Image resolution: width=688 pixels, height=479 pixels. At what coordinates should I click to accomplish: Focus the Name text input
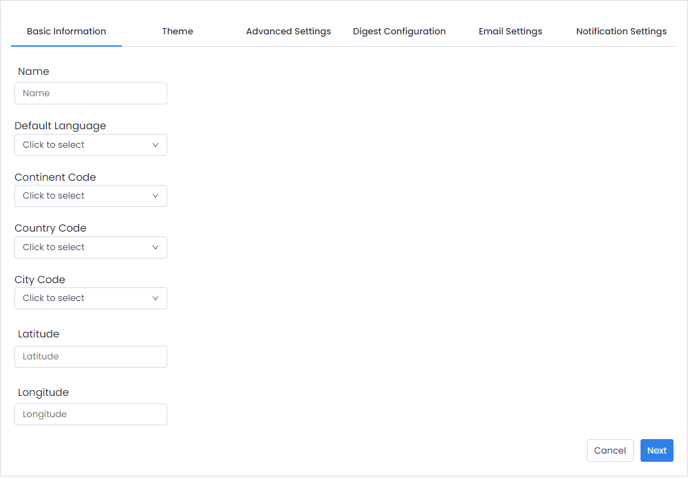pos(90,93)
